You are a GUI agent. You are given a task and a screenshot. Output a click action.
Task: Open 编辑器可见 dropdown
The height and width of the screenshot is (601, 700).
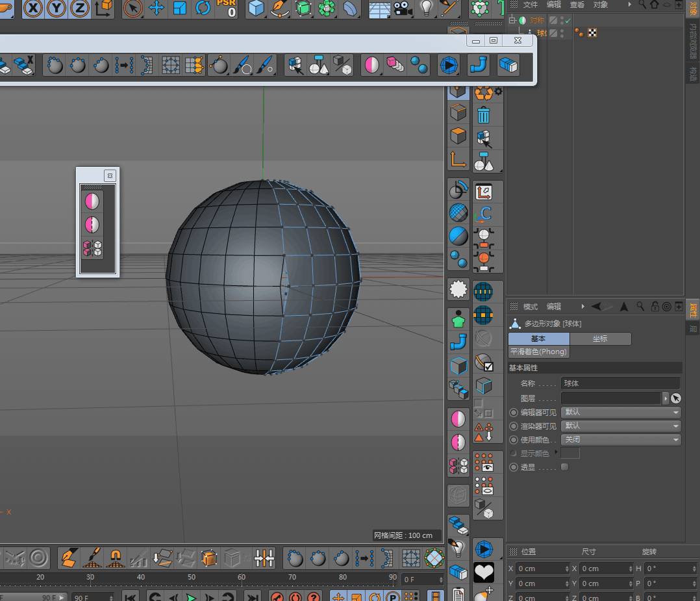(x=621, y=413)
